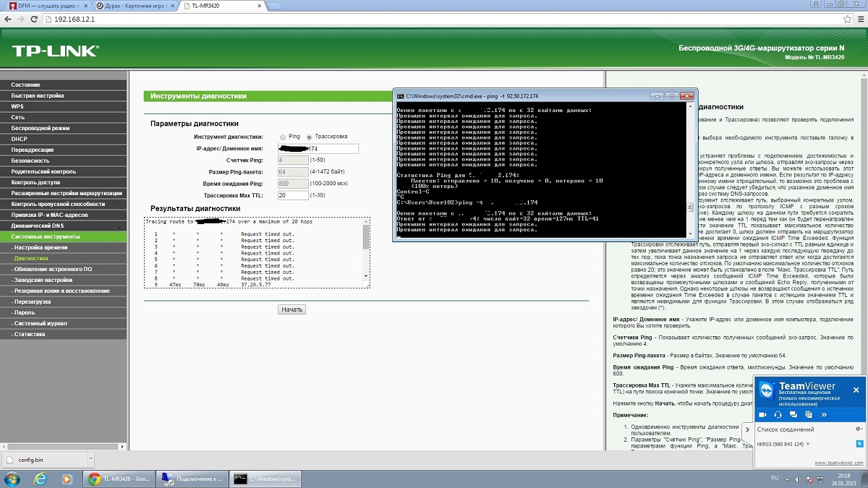Open WPS menu item
The height and width of the screenshot is (488, 868).
(64, 106)
